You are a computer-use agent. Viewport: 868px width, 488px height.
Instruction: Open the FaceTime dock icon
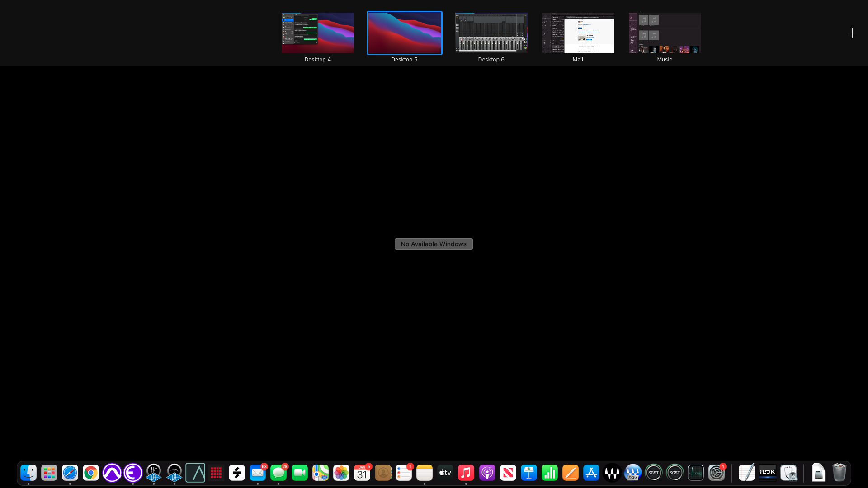tap(300, 473)
